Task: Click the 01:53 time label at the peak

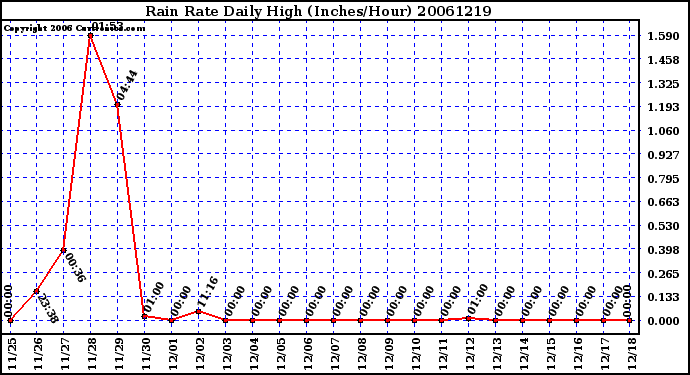Action: [108, 26]
